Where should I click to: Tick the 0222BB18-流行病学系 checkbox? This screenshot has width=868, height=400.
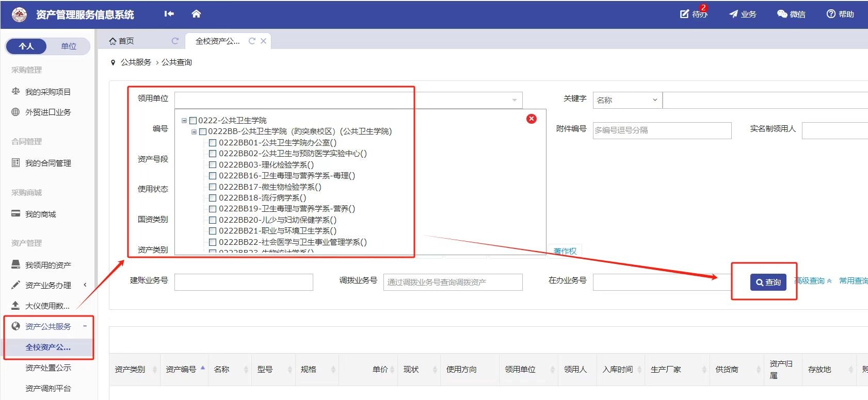(x=213, y=197)
